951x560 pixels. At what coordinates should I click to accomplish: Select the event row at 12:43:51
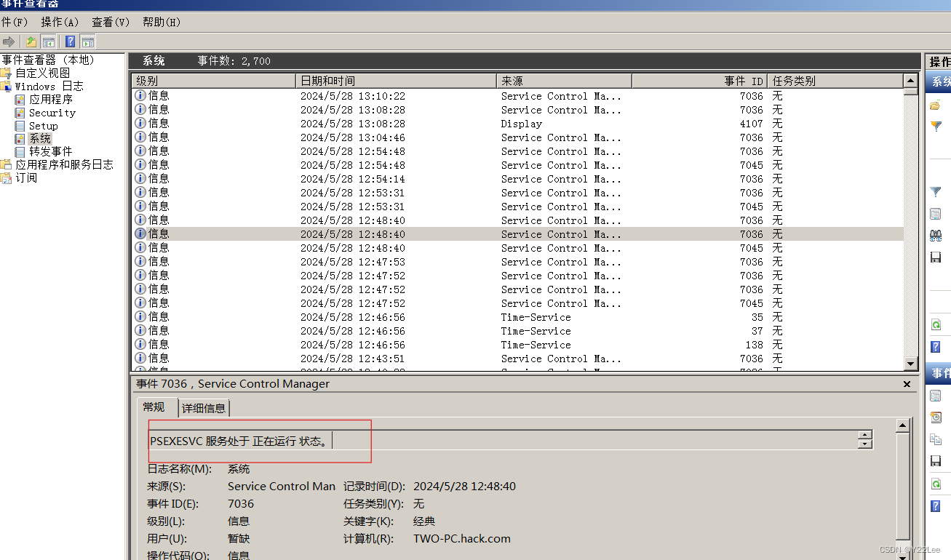(517, 359)
